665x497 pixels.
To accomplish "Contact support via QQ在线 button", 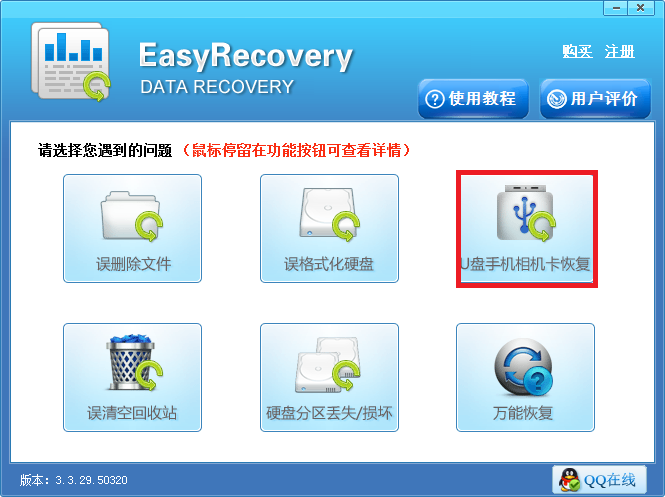I will [x=599, y=480].
